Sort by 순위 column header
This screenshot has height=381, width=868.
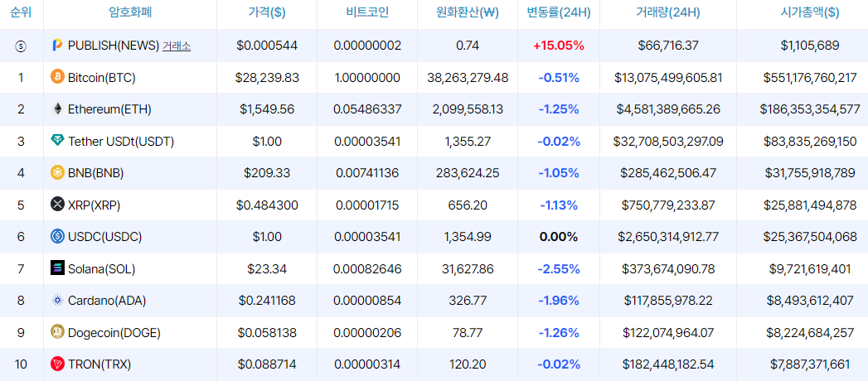[21, 12]
